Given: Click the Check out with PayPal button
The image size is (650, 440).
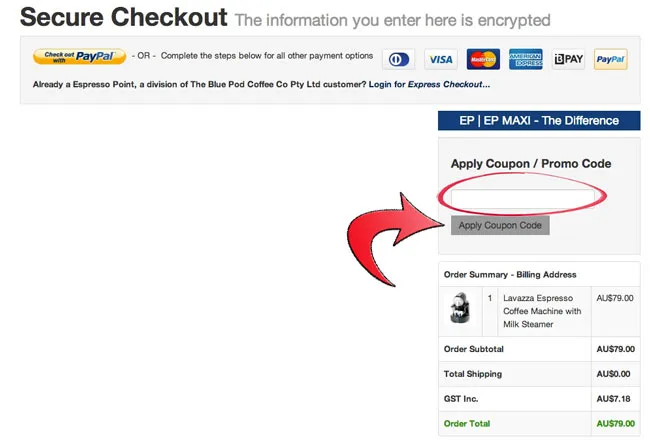Looking at the screenshot, I should click(80, 56).
